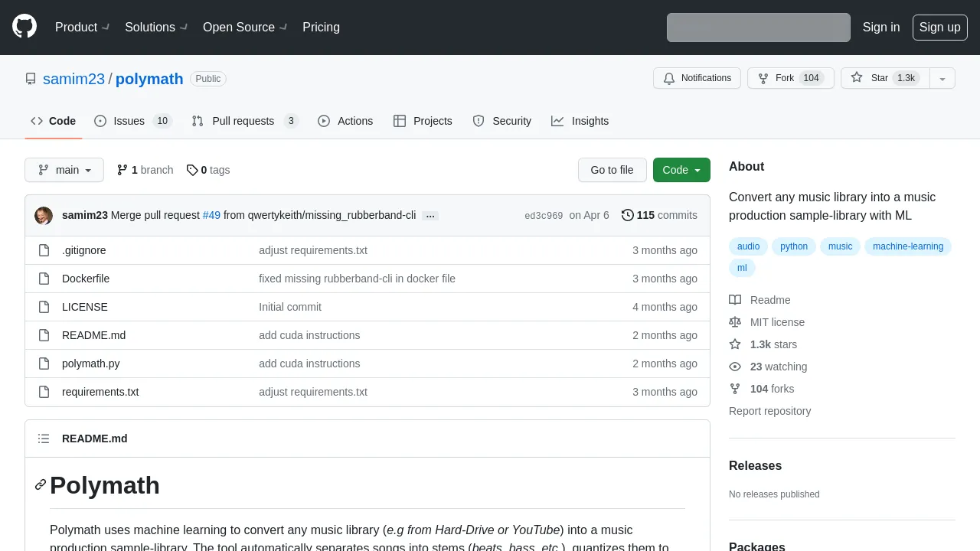Click samim23 avatar in the commit row
980x551 pixels.
click(x=44, y=216)
